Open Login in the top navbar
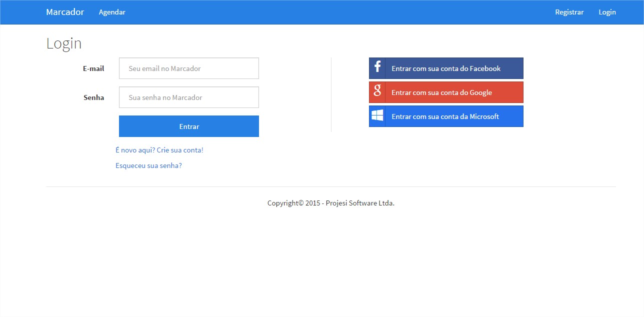 coord(607,12)
